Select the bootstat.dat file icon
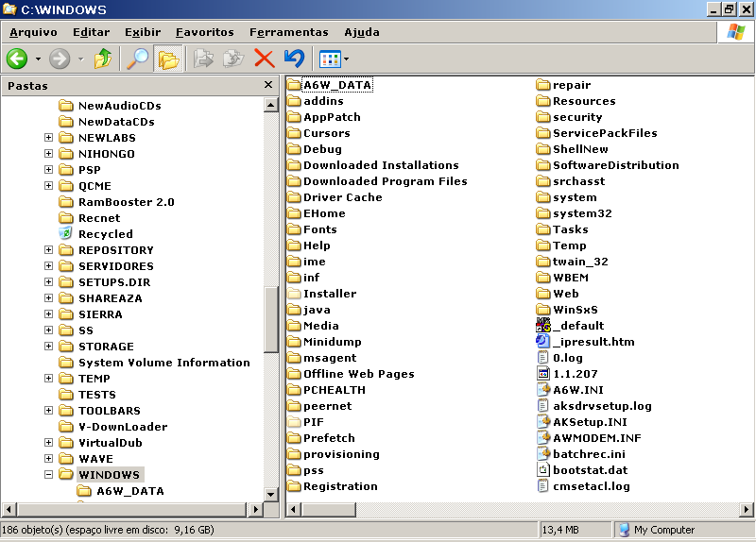 click(x=542, y=470)
